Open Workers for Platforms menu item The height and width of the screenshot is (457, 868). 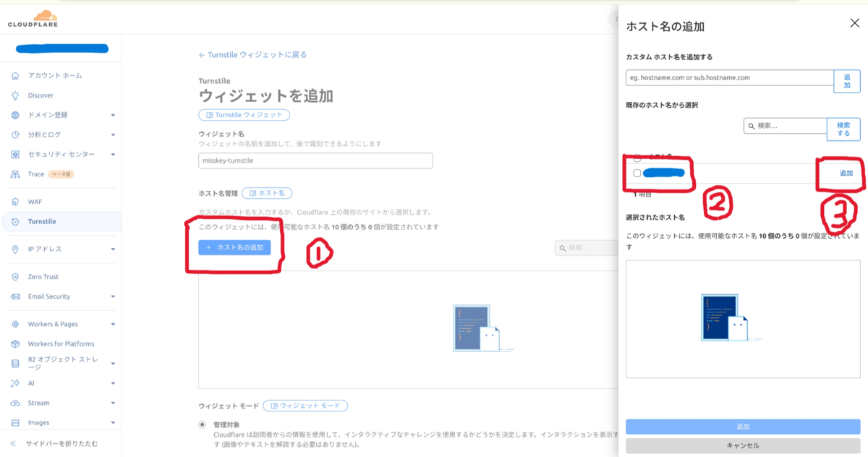tap(61, 343)
